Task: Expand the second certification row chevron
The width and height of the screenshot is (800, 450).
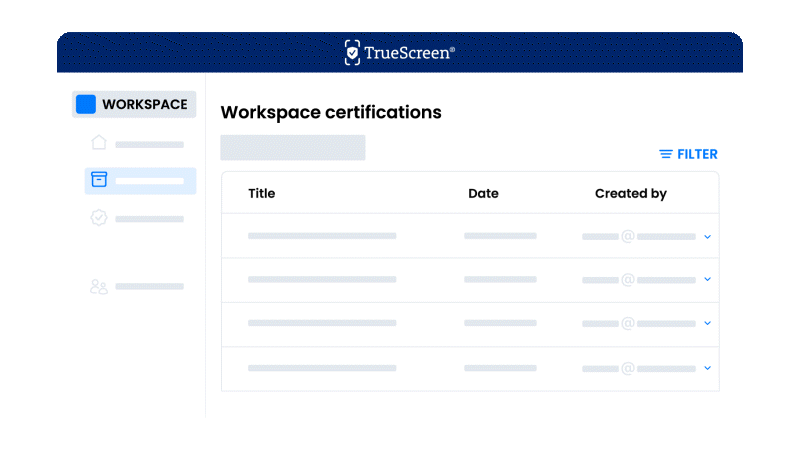Action: (x=708, y=279)
